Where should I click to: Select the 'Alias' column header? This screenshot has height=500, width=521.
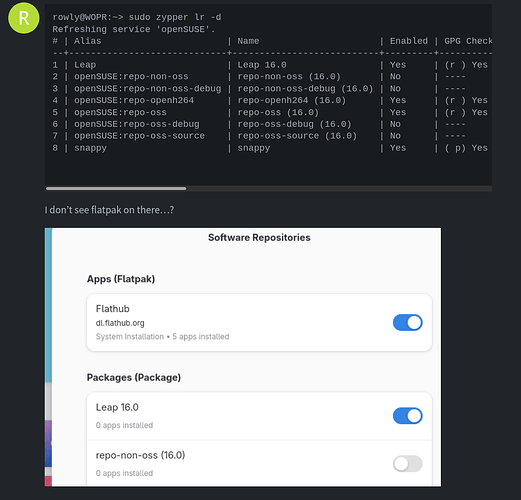pos(88,41)
